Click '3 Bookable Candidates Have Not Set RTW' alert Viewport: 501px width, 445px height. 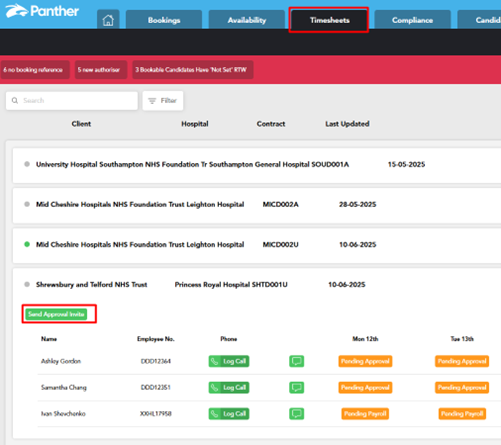coord(193,70)
